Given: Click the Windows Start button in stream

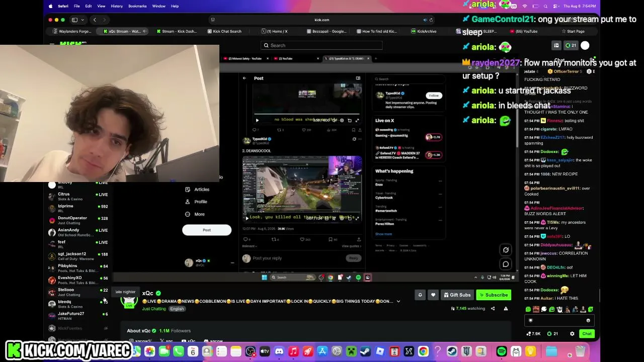Looking at the screenshot, I should point(264,278).
